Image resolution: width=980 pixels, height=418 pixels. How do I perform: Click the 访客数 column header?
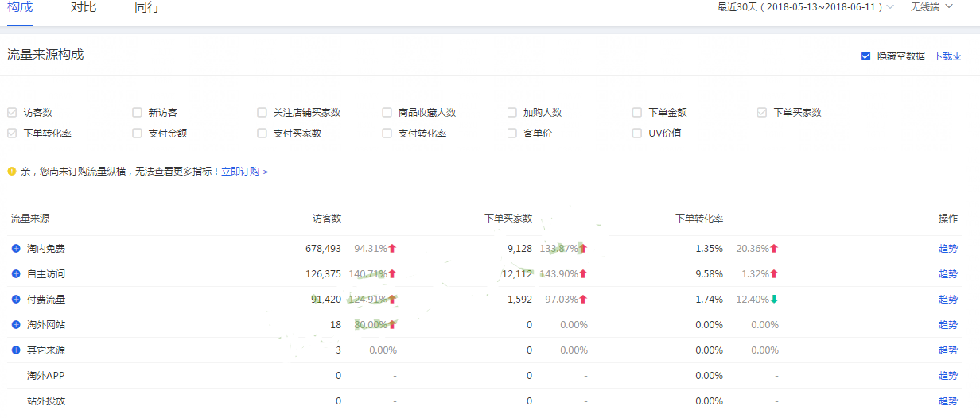[327, 219]
